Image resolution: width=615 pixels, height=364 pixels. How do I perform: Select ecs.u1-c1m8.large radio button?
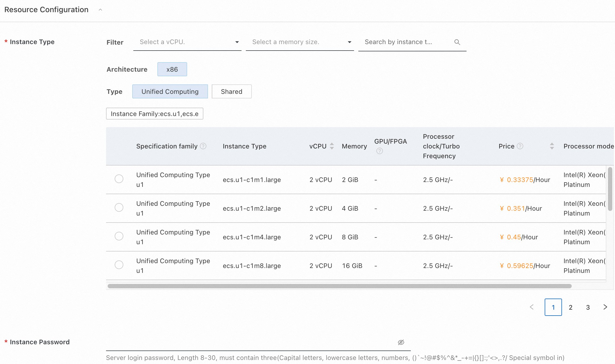(119, 265)
